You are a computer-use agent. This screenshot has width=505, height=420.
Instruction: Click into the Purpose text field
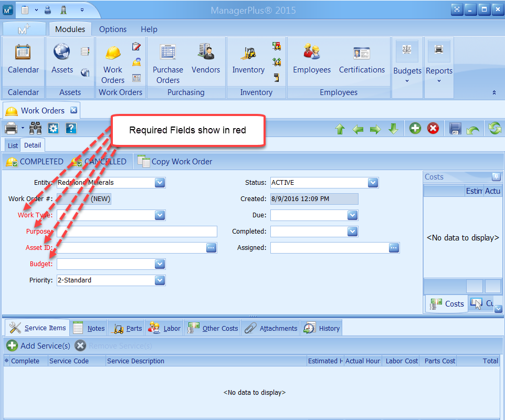click(137, 232)
